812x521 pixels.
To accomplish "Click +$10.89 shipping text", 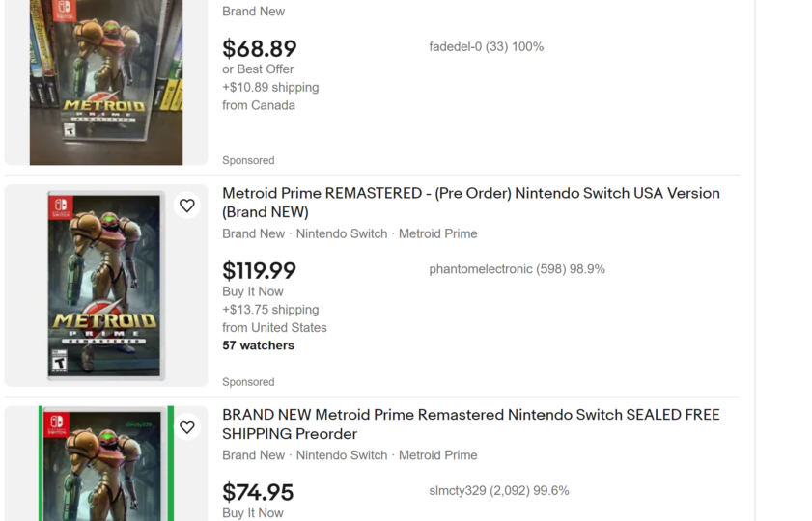I will click(x=270, y=88).
